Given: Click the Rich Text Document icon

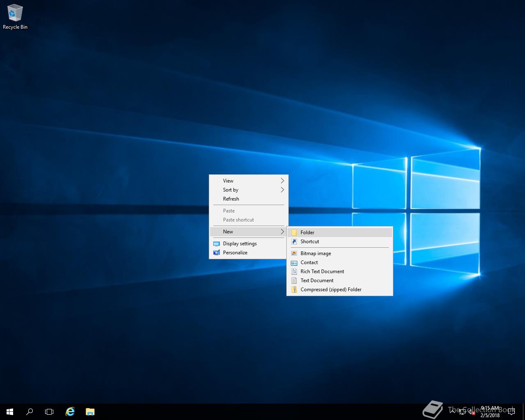Looking at the screenshot, I should point(294,272).
